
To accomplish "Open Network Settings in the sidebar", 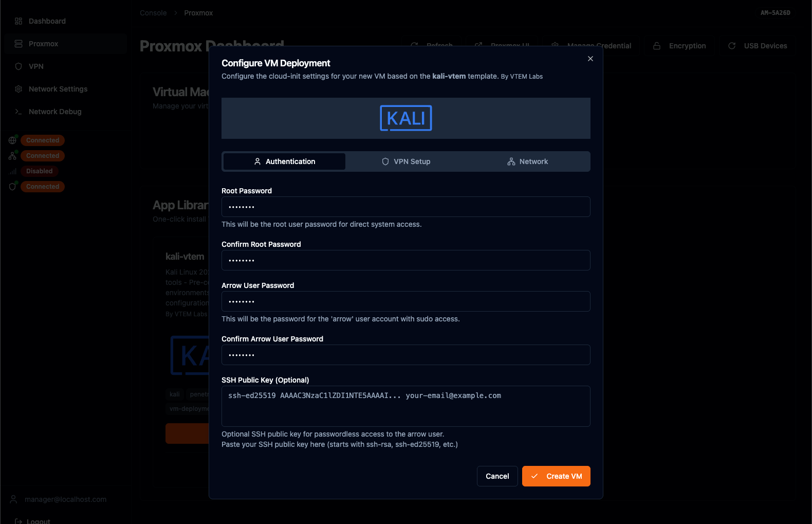I will coord(65,89).
